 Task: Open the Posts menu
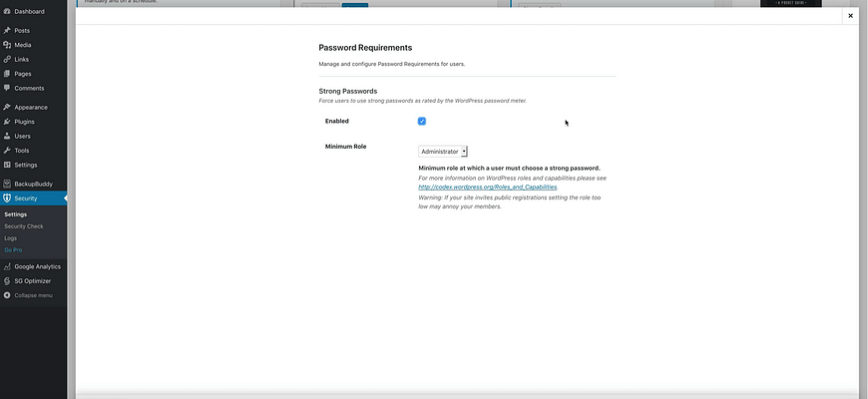click(x=22, y=31)
